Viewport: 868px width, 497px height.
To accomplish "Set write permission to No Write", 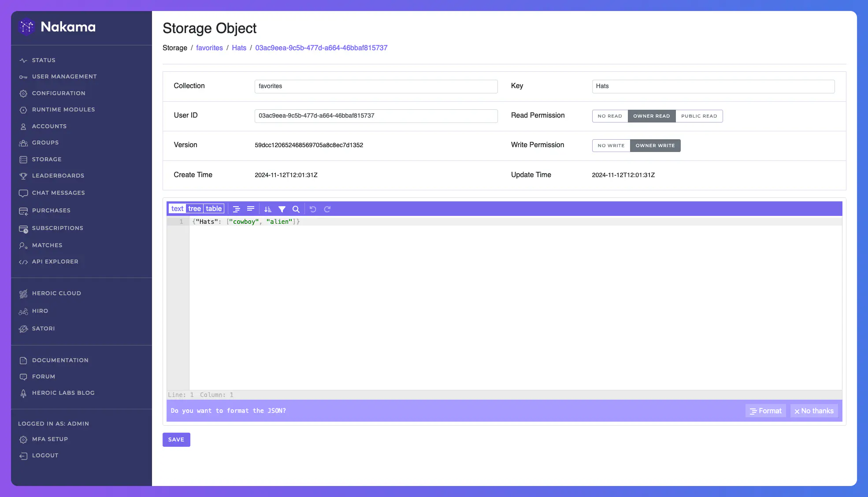I will tap(611, 145).
